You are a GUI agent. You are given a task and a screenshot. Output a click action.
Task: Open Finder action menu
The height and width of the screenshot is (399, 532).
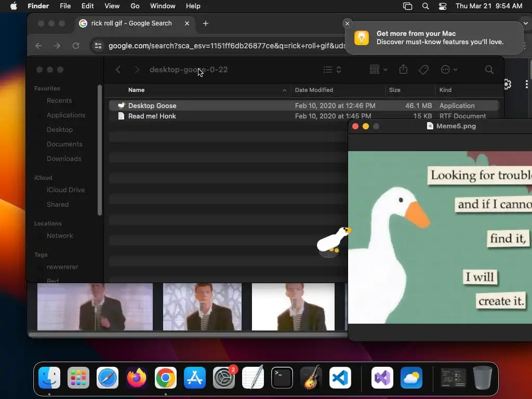point(449,70)
